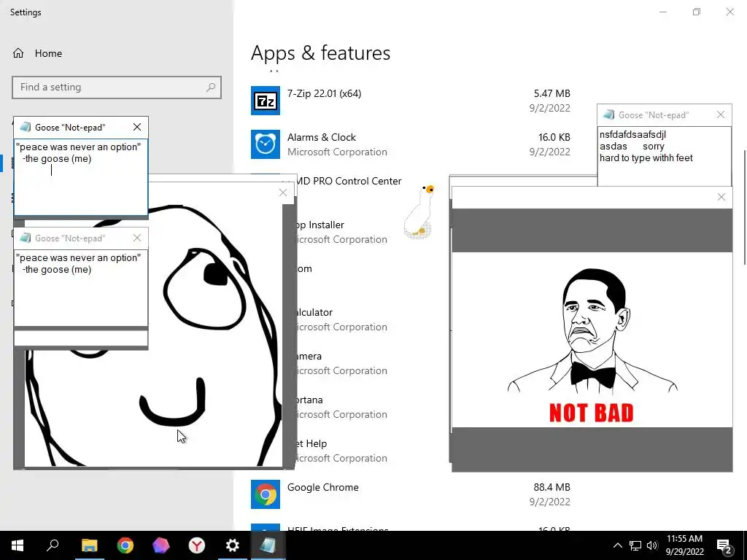This screenshot has height=560, width=747.
Task: Open the volume tray icon
Action: tap(652, 545)
